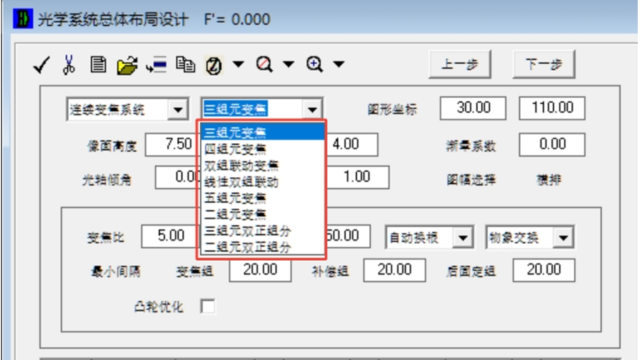
Task: Click the scissors cut icon
Action: tap(69, 64)
